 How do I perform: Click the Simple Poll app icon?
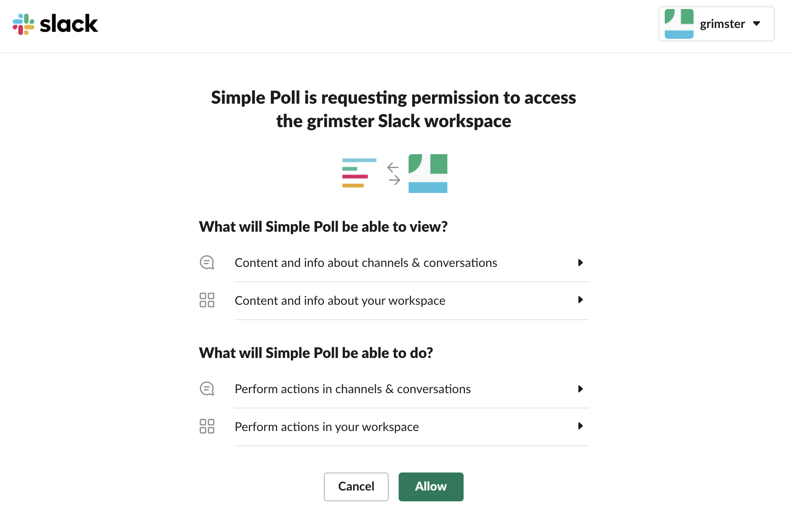(359, 173)
